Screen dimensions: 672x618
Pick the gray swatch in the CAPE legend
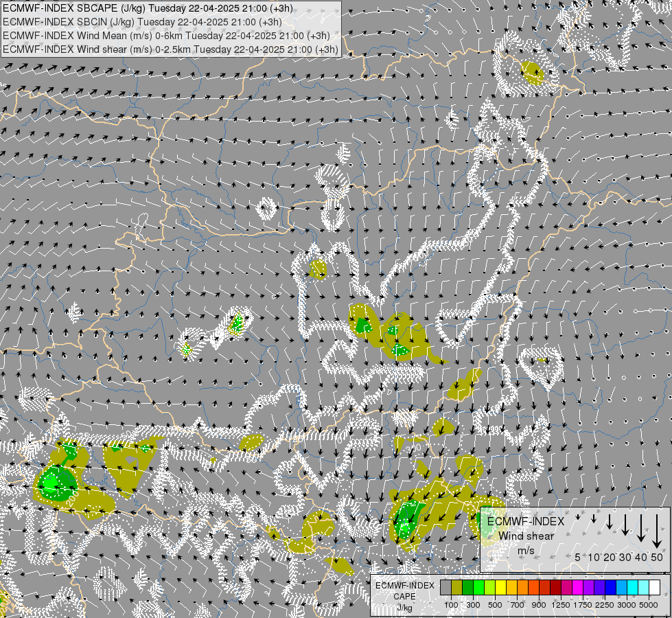click(445, 587)
